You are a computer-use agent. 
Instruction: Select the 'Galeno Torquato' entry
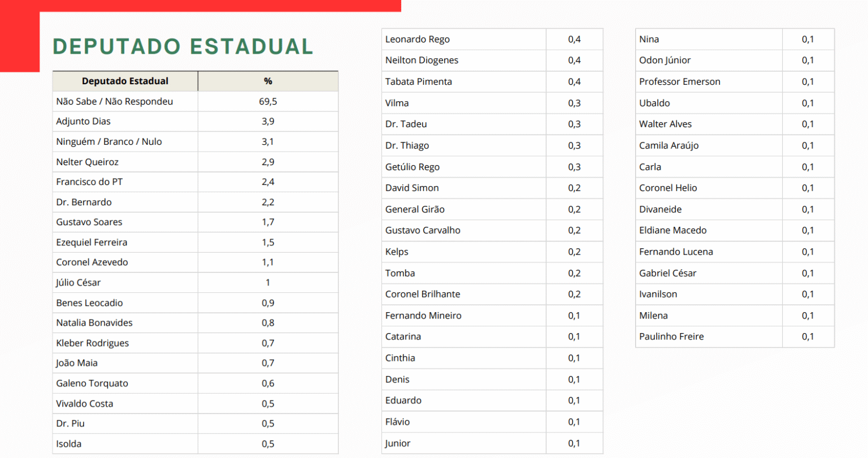pyautogui.click(x=92, y=383)
